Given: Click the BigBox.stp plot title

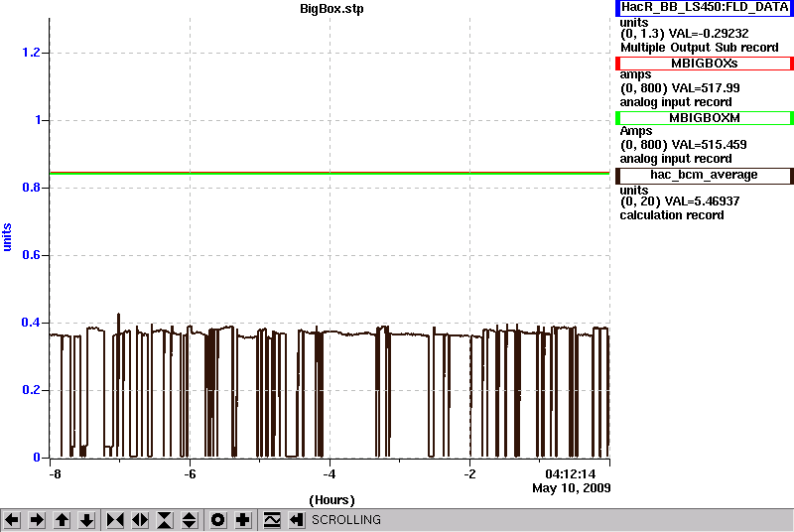Looking at the screenshot, I should click(x=331, y=9).
